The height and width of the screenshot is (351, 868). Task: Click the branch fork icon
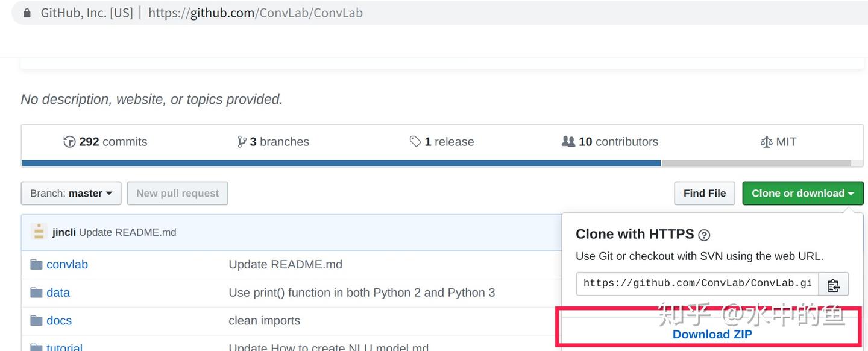242,142
